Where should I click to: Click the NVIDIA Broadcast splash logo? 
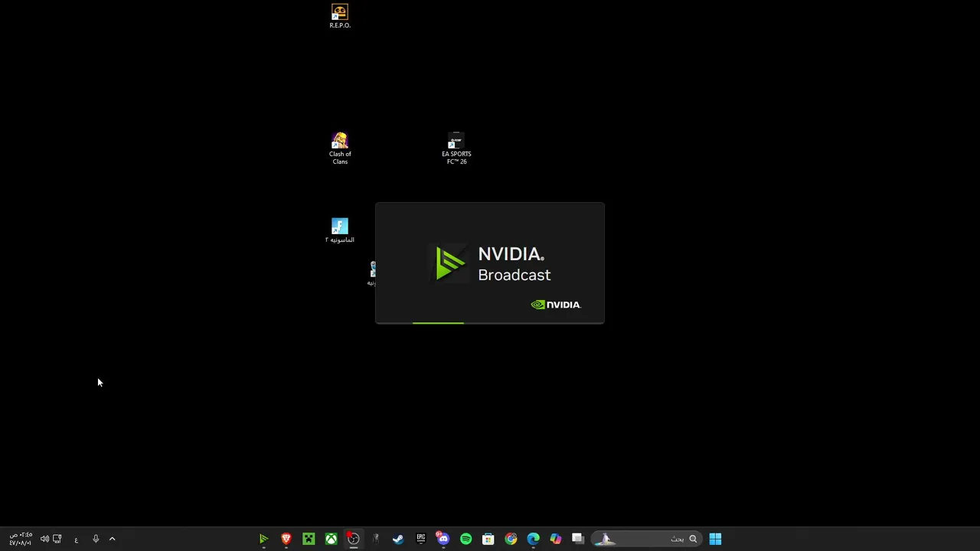(x=450, y=263)
